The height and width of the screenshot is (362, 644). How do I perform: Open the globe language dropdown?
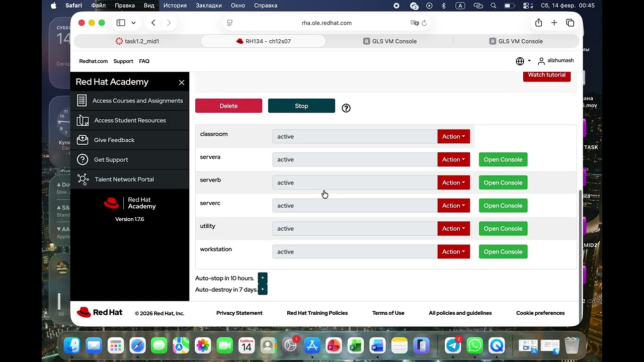pyautogui.click(x=523, y=61)
